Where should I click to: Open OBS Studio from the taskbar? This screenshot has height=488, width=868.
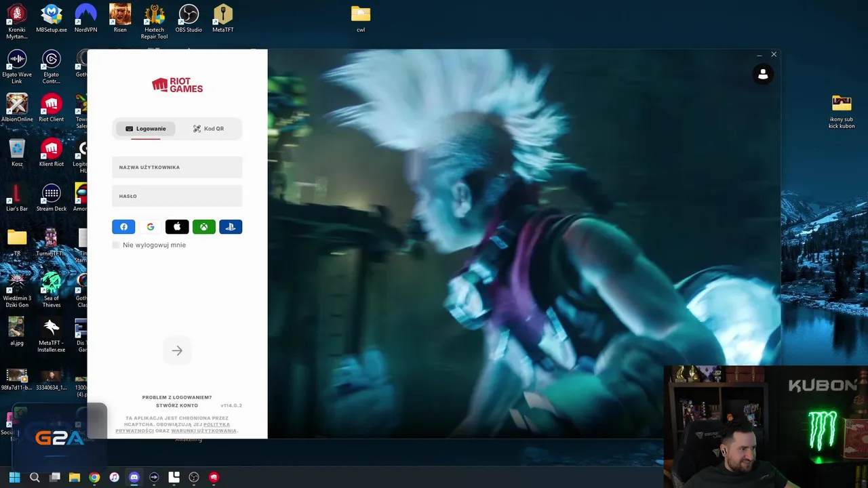coord(194,477)
